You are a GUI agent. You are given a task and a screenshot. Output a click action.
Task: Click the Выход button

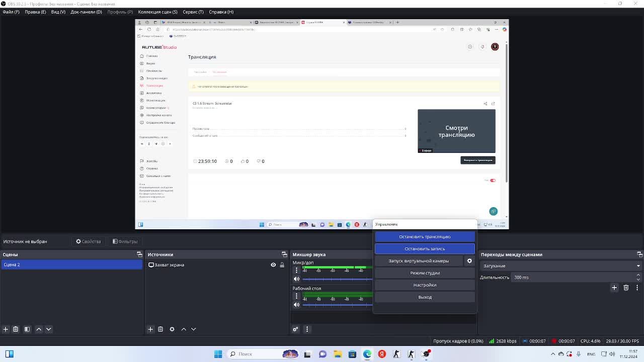pos(425,297)
